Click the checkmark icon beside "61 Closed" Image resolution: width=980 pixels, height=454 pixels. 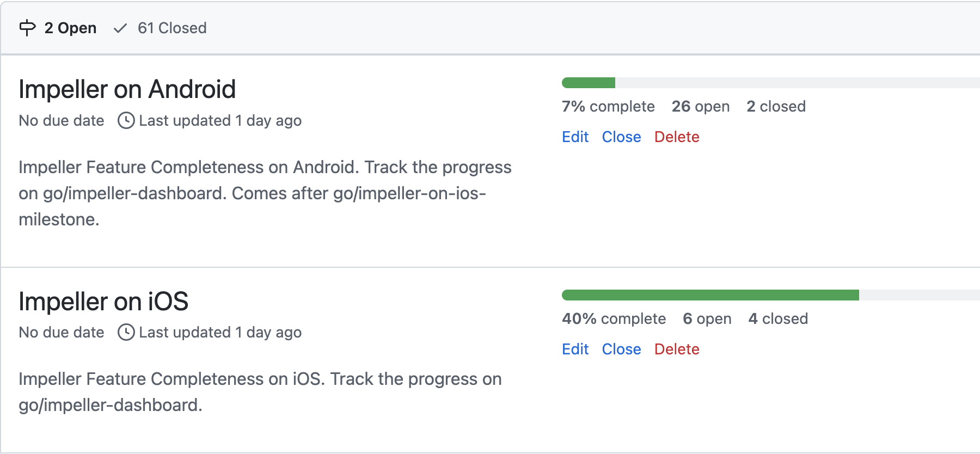coord(121,28)
